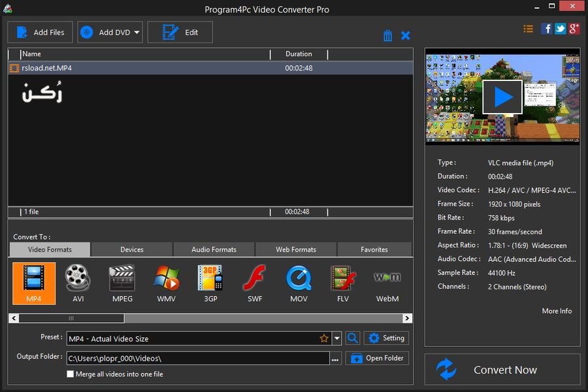Click the 'VLC media file (.mp4)' type value

[521, 163]
